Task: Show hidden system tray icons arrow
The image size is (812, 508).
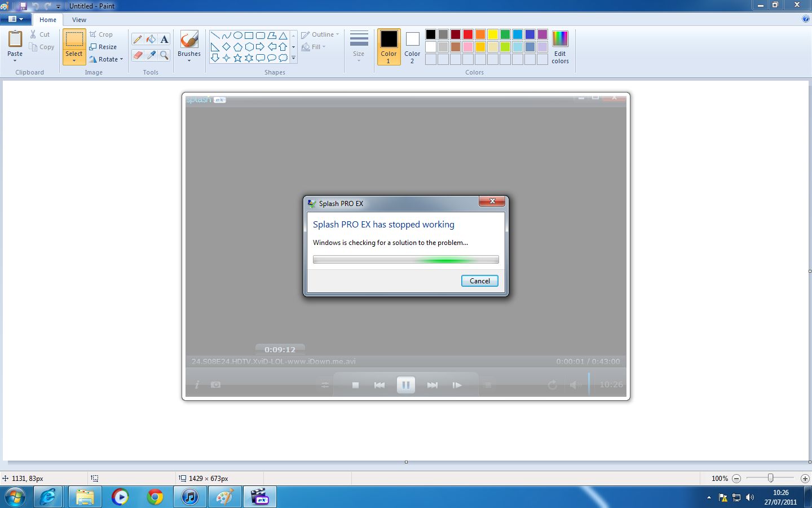Action: pos(709,498)
